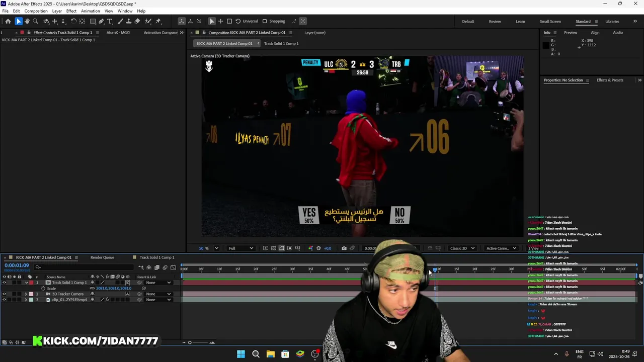Select the Zoom magnifier tool
Viewport: 644px width, 362px height.
point(35,21)
